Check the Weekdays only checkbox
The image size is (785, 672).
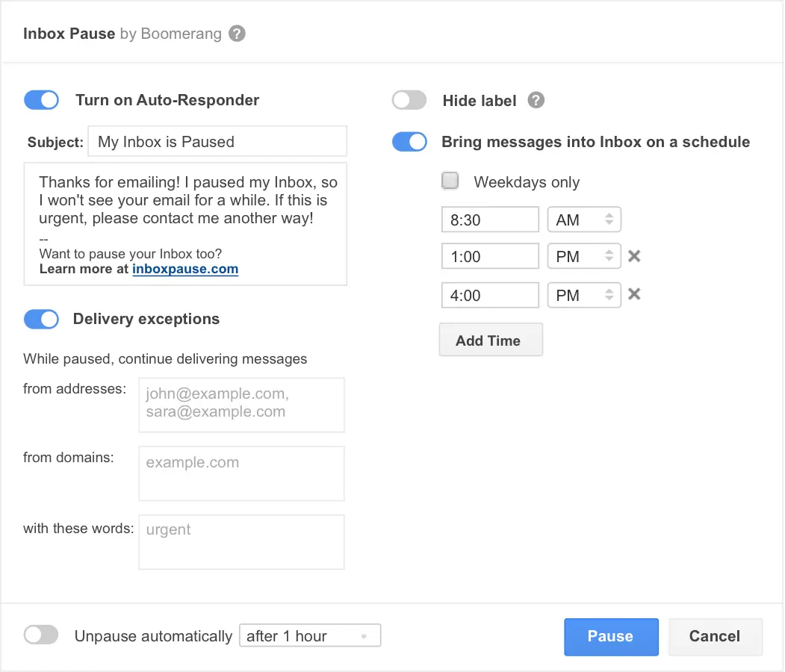click(x=450, y=181)
